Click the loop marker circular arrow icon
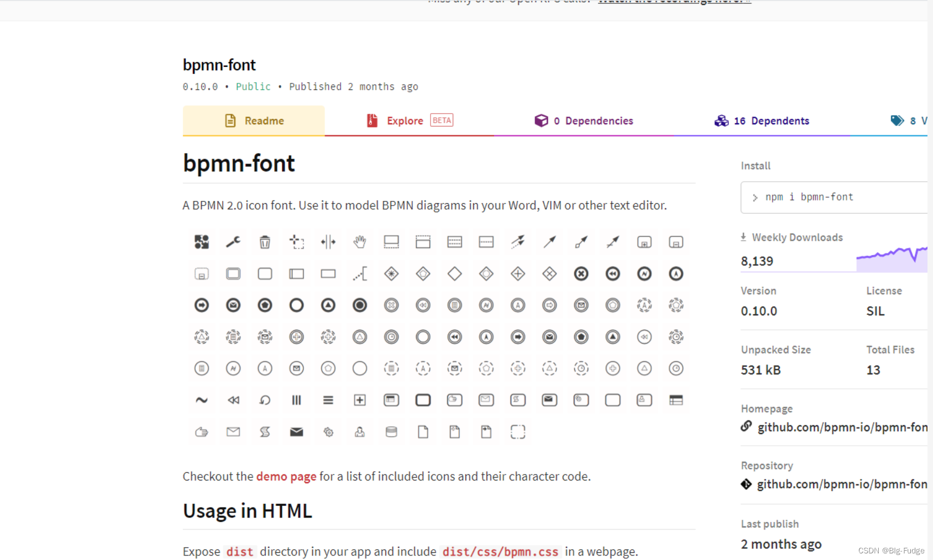Viewport: 933px width, 560px height. [265, 400]
